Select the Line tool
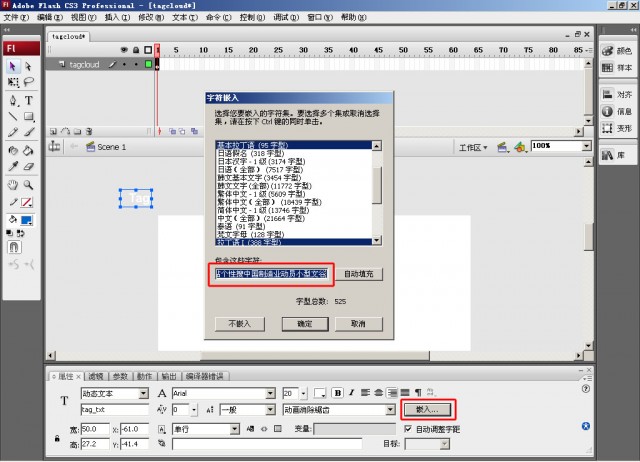This screenshot has height=462, width=640. (x=13, y=116)
